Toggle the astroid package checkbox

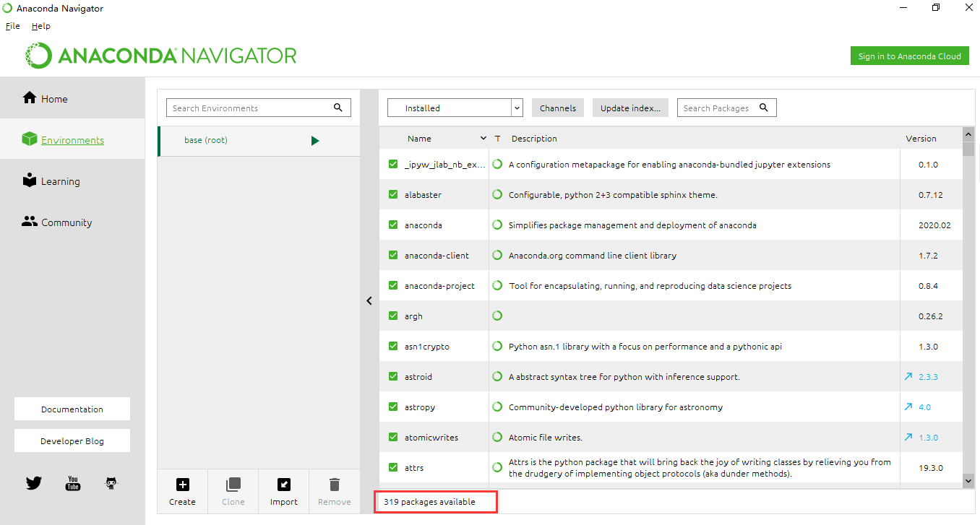[393, 376]
